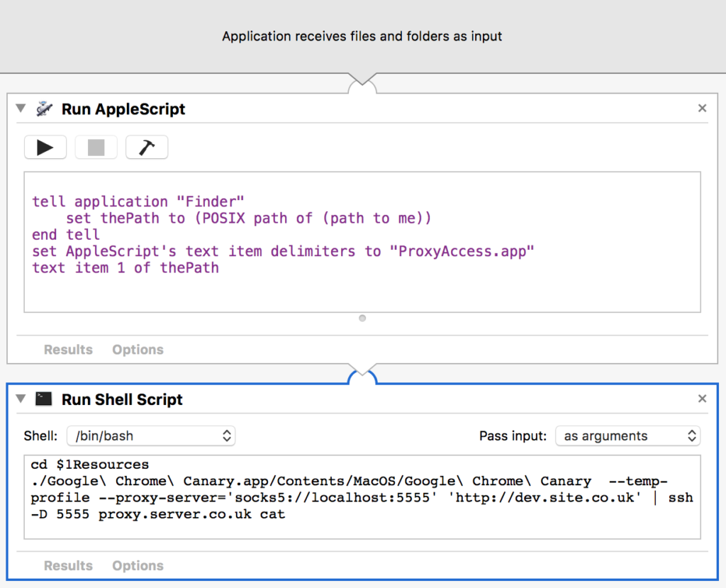Click the Run Shell Script terminal icon
This screenshot has width=726, height=588.
click(44, 399)
